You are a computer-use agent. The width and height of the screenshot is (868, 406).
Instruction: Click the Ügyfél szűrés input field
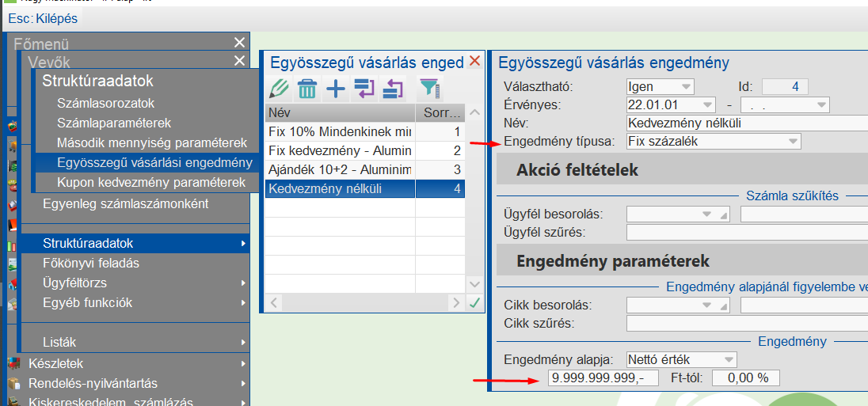pos(747,233)
